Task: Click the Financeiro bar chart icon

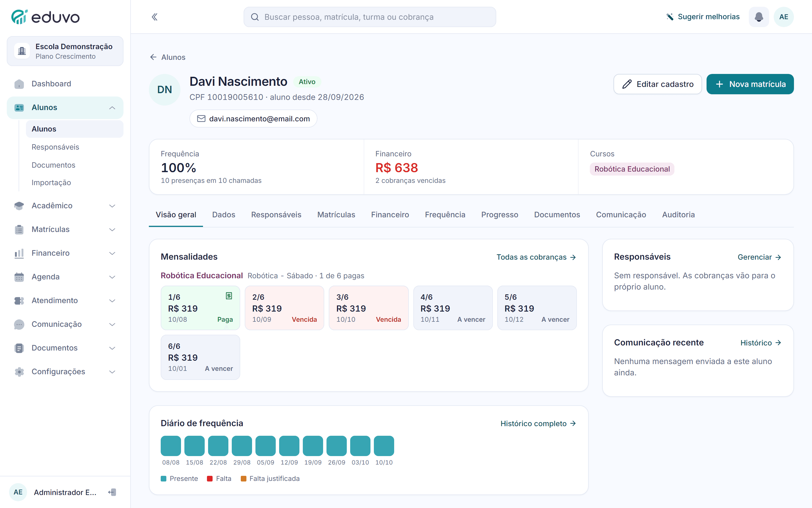Action: (x=19, y=253)
